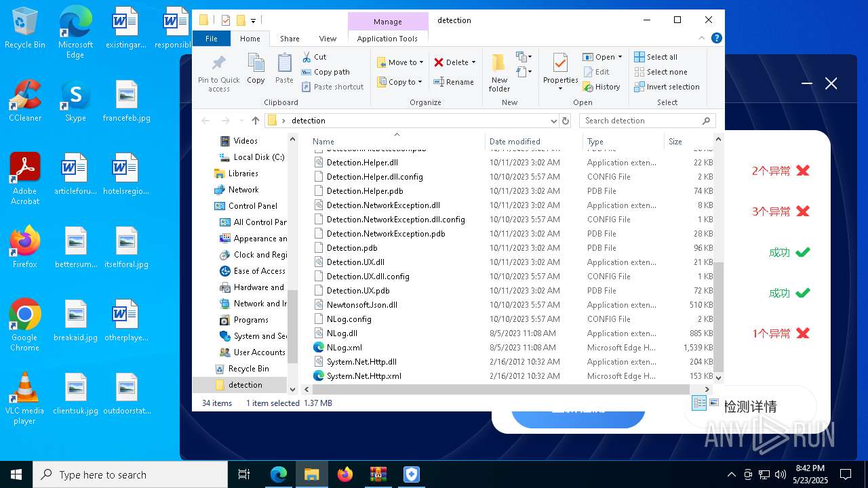Click the History ribbon command
The image size is (868, 488).
pyautogui.click(x=601, y=87)
